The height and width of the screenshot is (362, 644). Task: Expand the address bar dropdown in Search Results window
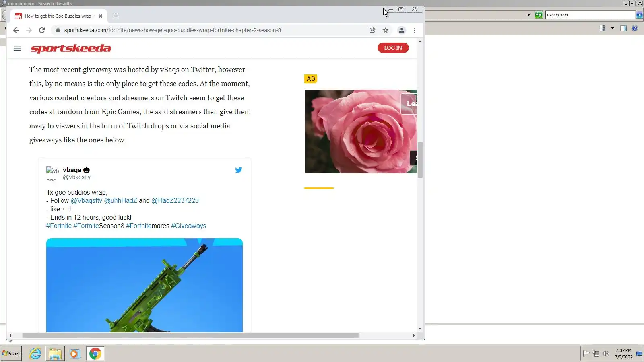[528, 15]
